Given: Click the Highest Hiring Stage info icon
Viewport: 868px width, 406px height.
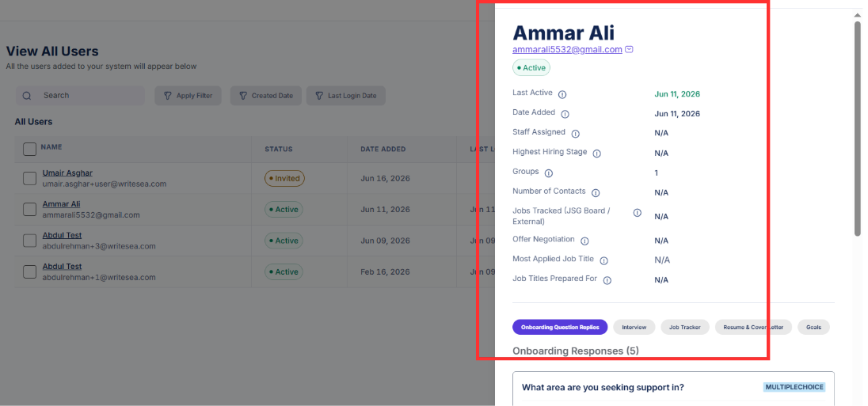Looking at the screenshot, I should (x=597, y=154).
